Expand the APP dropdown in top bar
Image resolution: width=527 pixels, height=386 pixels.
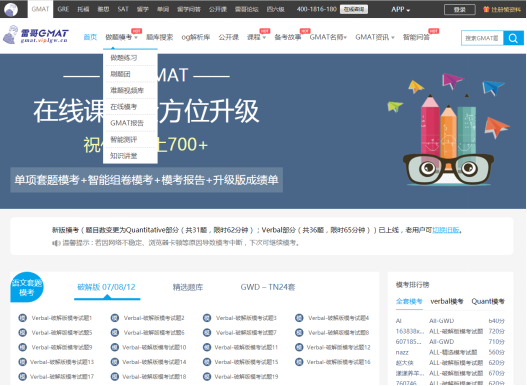coord(400,9)
